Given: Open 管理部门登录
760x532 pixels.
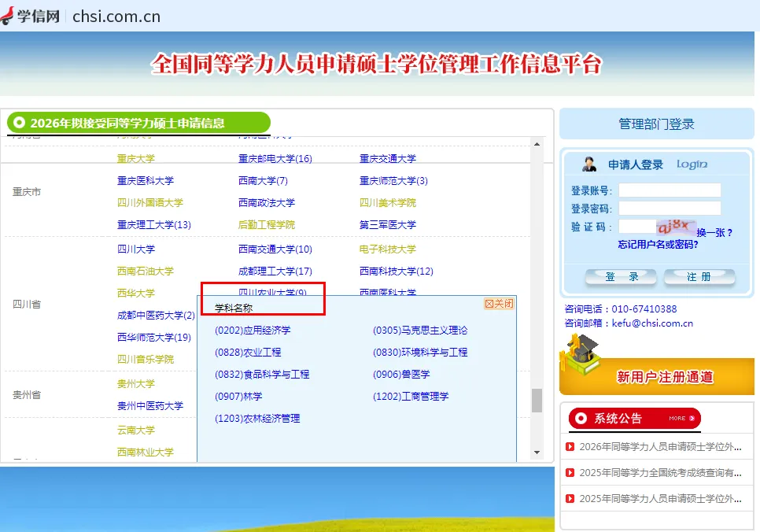Looking at the screenshot, I should coord(656,124).
